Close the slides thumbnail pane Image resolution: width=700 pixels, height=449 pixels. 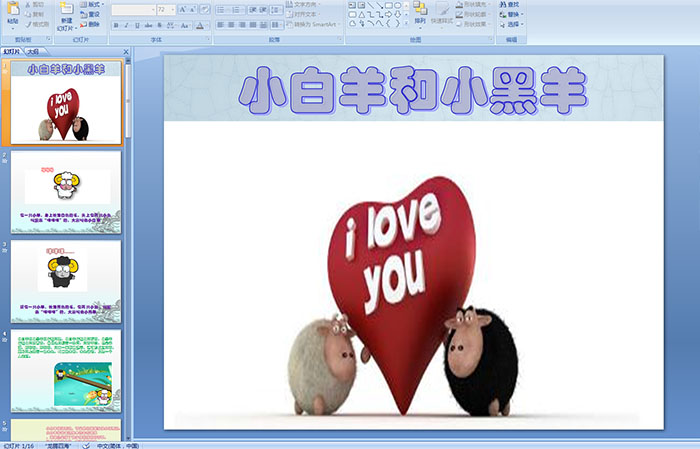point(125,52)
